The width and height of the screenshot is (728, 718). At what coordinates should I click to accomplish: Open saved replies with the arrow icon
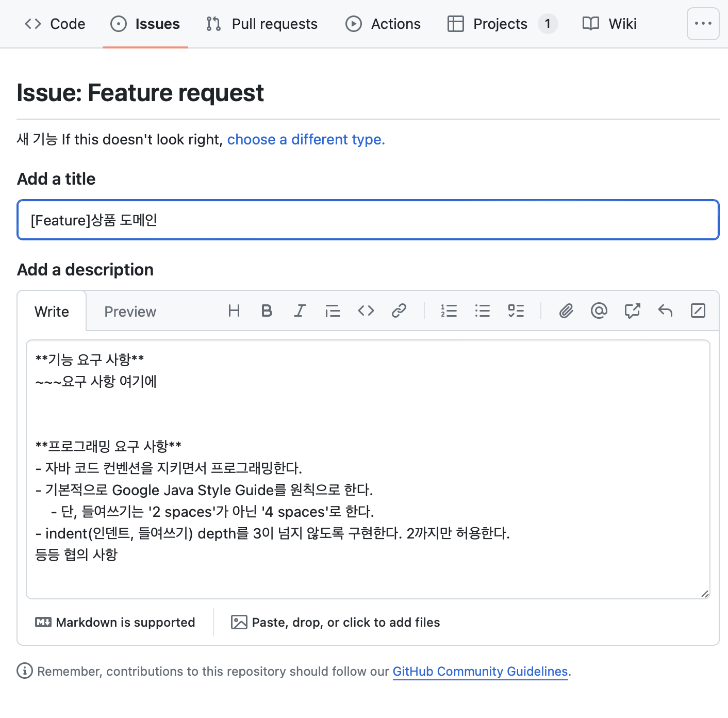pyautogui.click(x=665, y=311)
